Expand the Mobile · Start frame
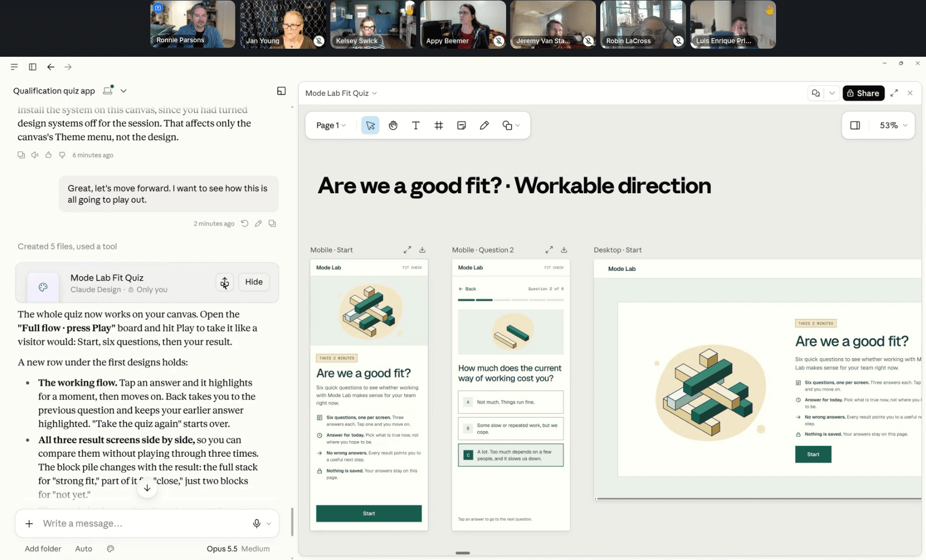The width and height of the screenshot is (926, 560). tap(408, 249)
